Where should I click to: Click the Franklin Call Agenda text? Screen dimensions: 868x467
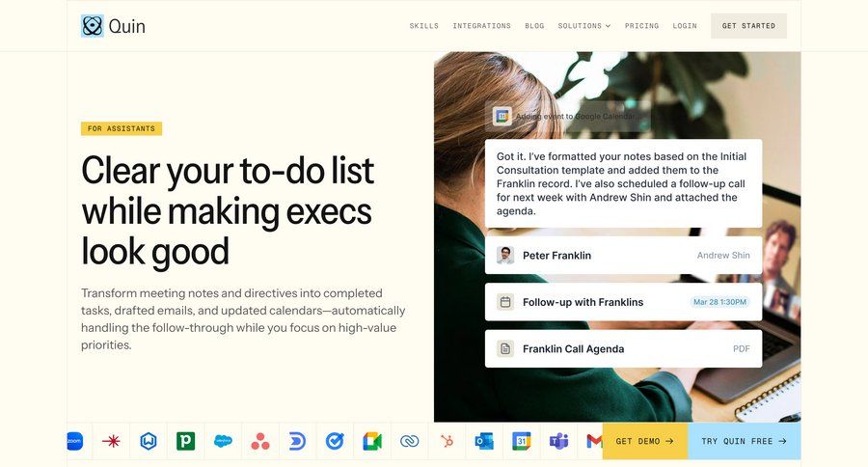[x=573, y=348]
